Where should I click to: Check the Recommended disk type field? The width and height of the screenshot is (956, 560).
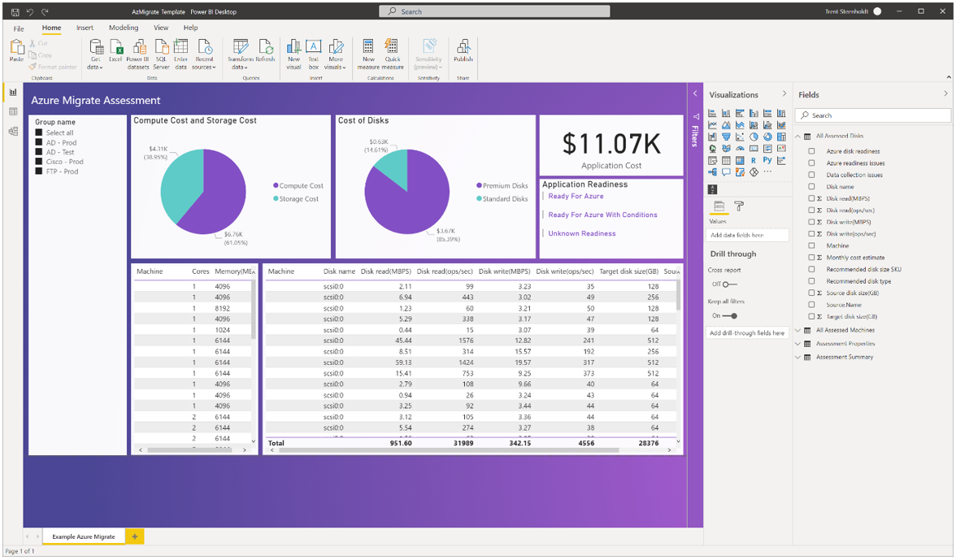811,281
